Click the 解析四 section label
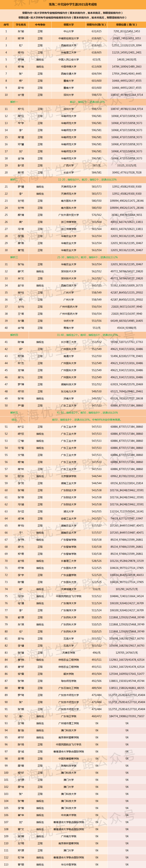The height and width of the screenshot is (868, 146). [14, 335]
